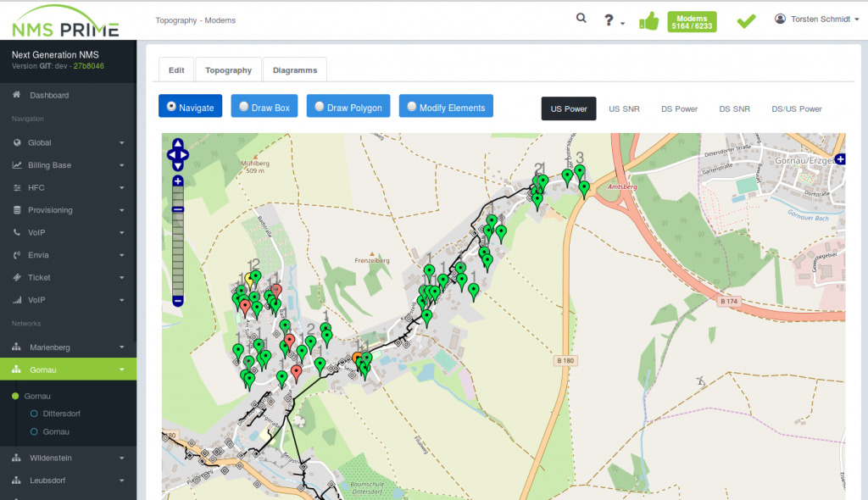Expand the Wildenstein network arrow

[x=122, y=458]
